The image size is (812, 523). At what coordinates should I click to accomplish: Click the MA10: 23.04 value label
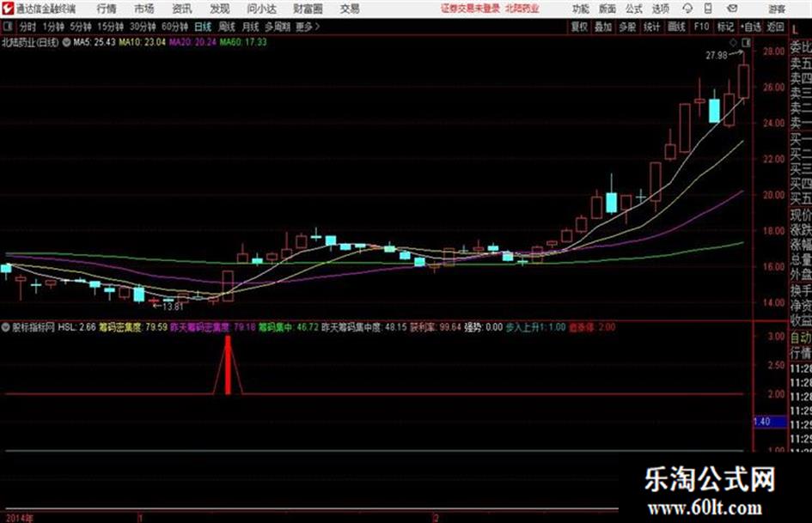click(x=143, y=42)
